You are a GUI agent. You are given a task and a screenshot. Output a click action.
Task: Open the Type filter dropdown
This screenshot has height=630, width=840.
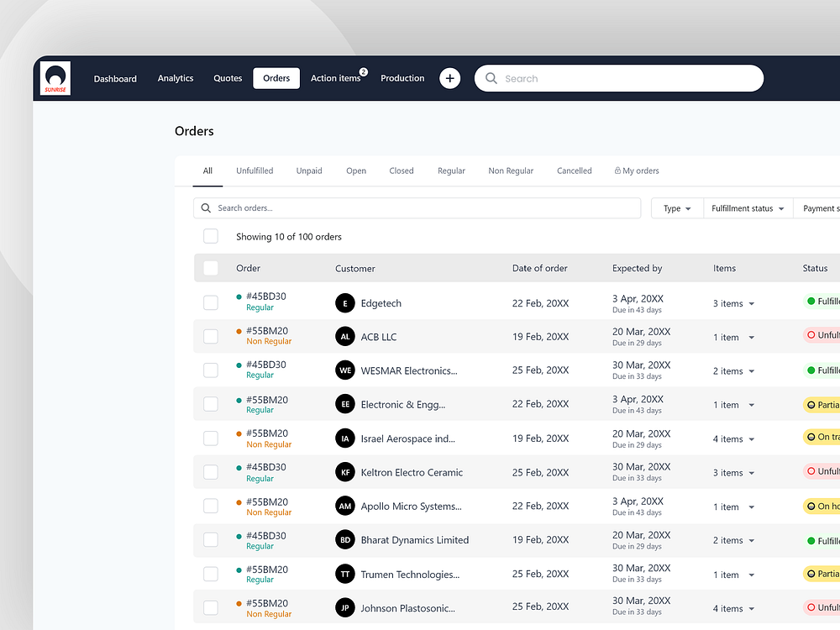click(676, 207)
